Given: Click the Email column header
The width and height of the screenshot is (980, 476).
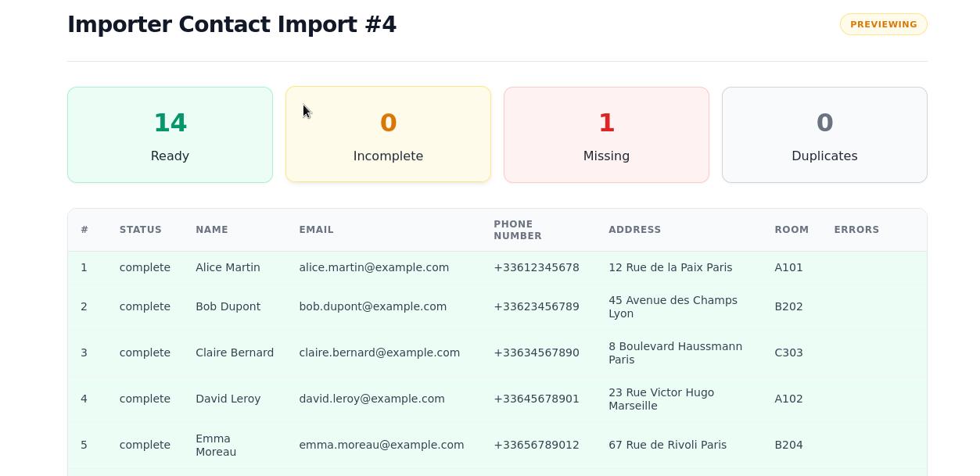Looking at the screenshot, I should 316,230.
